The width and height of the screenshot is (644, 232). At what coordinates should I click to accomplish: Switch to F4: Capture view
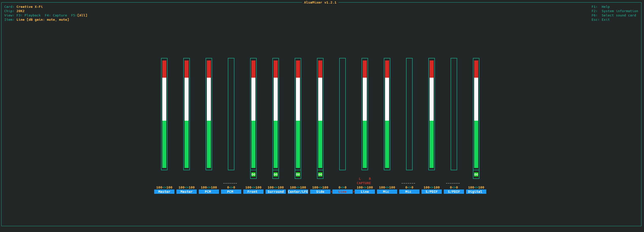56,15
